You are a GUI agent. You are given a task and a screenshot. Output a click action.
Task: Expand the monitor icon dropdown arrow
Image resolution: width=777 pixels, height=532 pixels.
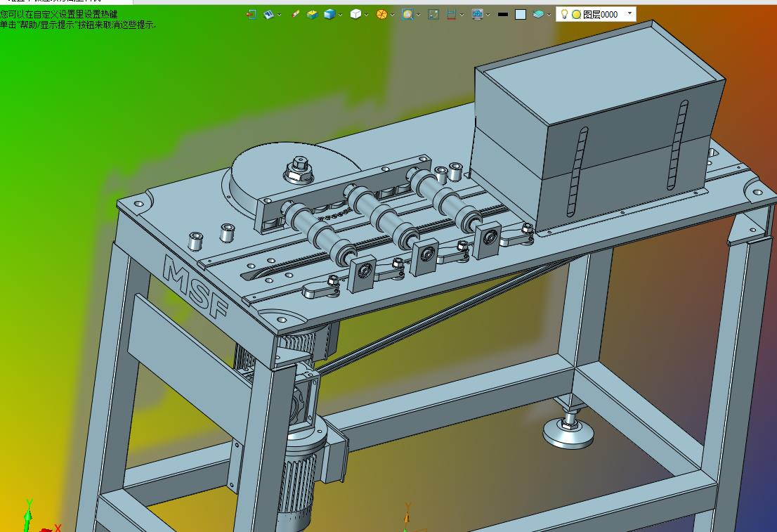click(488, 15)
